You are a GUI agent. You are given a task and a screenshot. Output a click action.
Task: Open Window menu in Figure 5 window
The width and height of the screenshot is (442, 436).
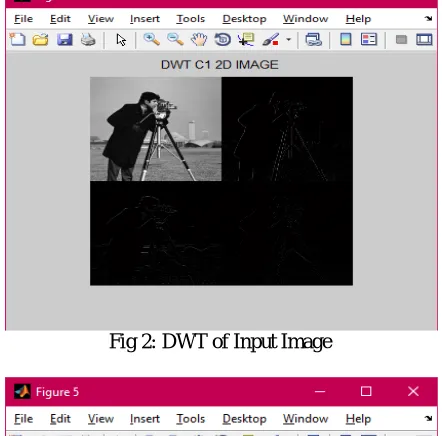305,419
